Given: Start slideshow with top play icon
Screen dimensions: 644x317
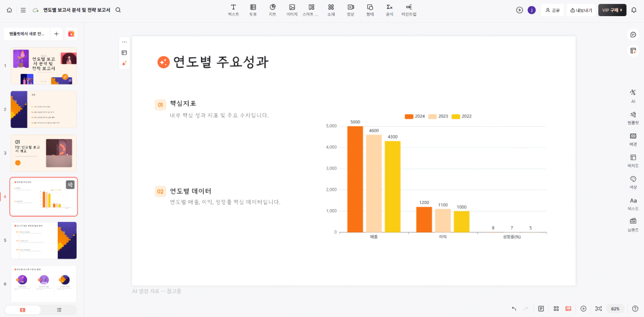Looking at the screenshot, I should coord(519,10).
